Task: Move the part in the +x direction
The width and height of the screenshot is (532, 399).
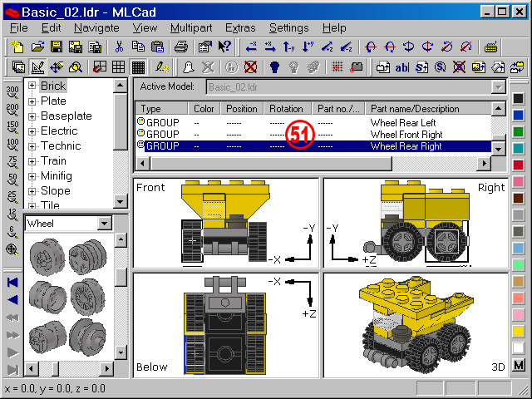Action: 269,47
